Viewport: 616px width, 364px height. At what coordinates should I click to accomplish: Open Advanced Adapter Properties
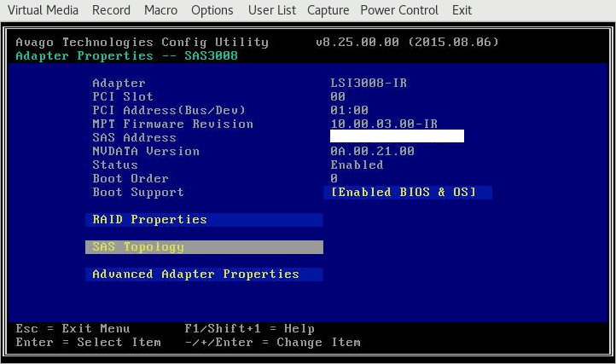pos(204,274)
